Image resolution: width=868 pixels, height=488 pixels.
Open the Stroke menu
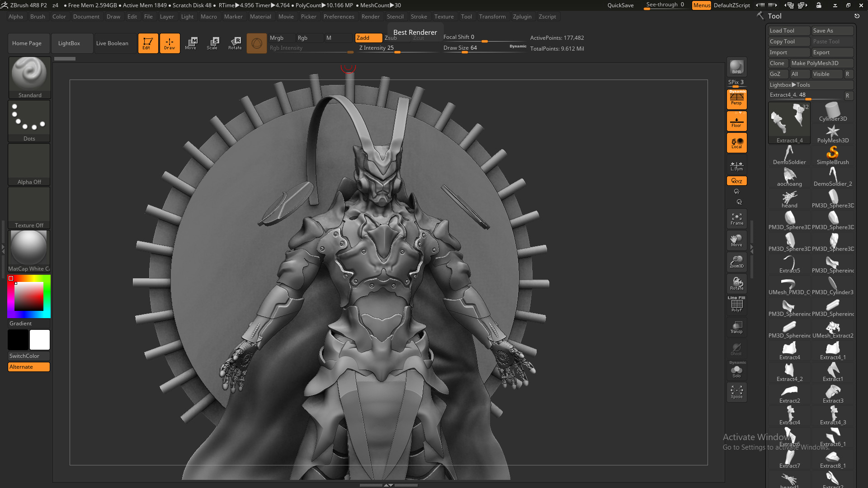[419, 17]
